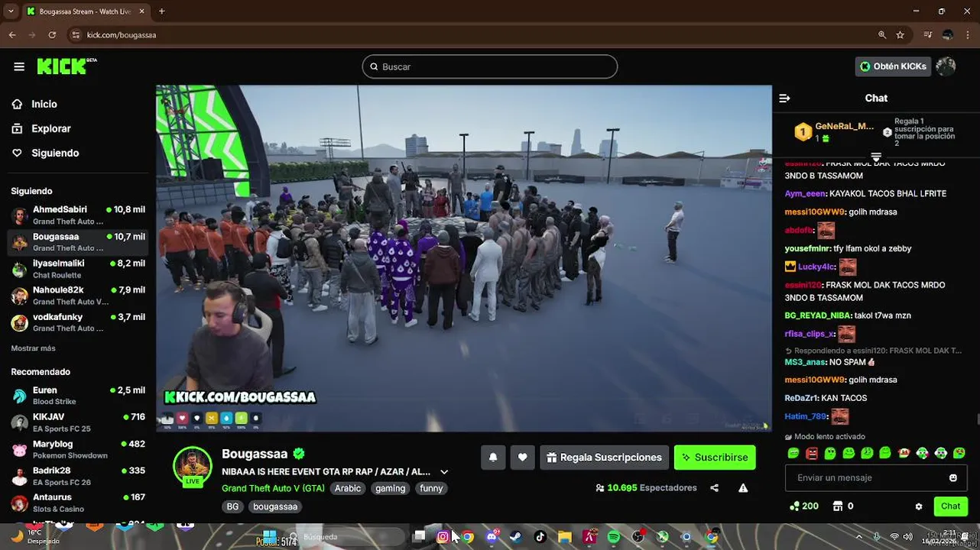Open the chat settings gear icon

(x=919, y=506)
